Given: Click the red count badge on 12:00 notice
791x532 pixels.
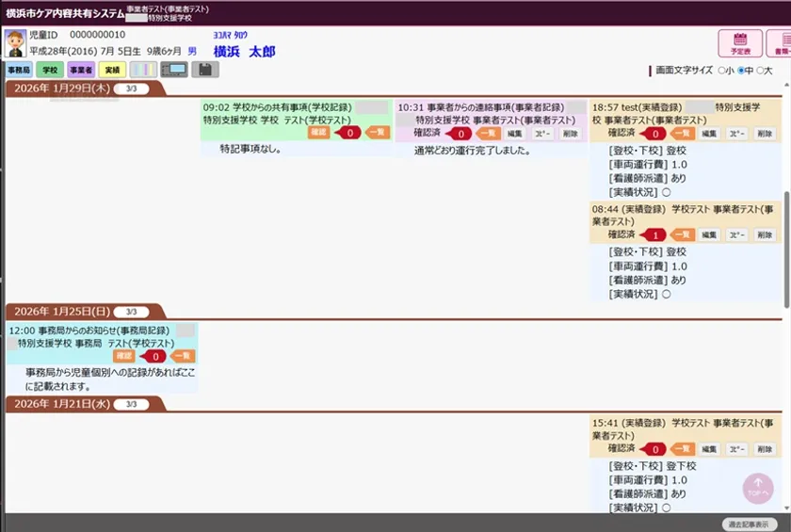Looking at the screenshot, I should tap(153, 357).
